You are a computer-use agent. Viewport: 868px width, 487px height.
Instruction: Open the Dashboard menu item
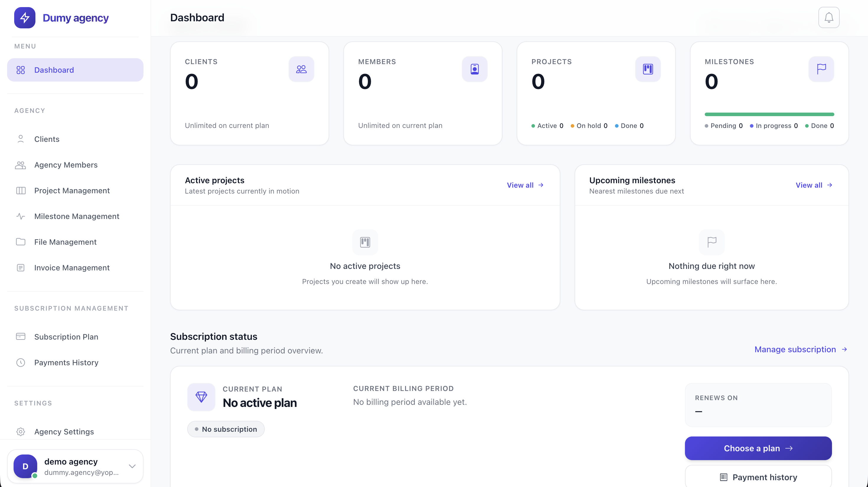75,70
